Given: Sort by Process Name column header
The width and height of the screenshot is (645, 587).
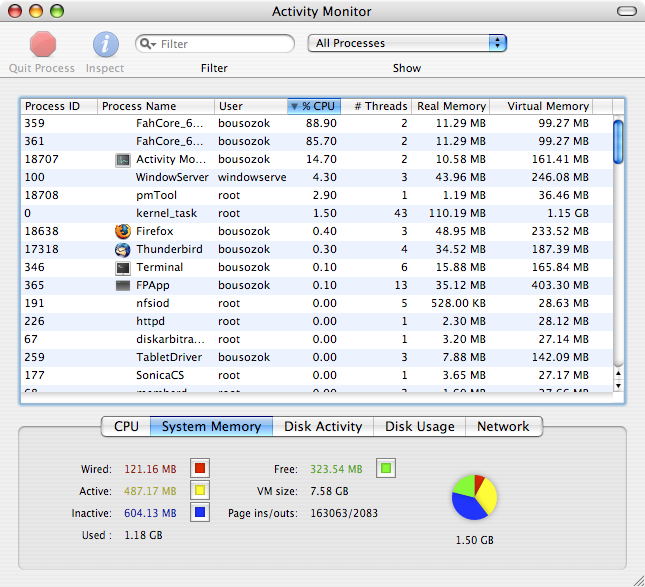Looking at the screenshot, I should pos(156,106).
